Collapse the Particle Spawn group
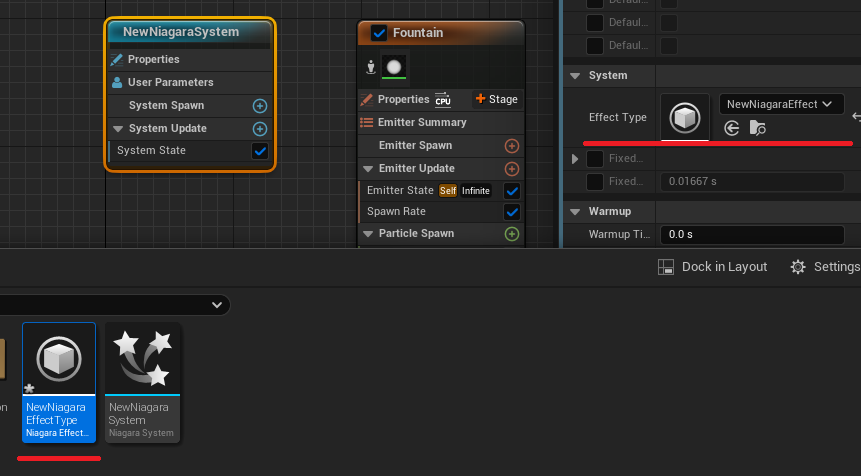Viewport: 861px width, 476px height. 368,234
